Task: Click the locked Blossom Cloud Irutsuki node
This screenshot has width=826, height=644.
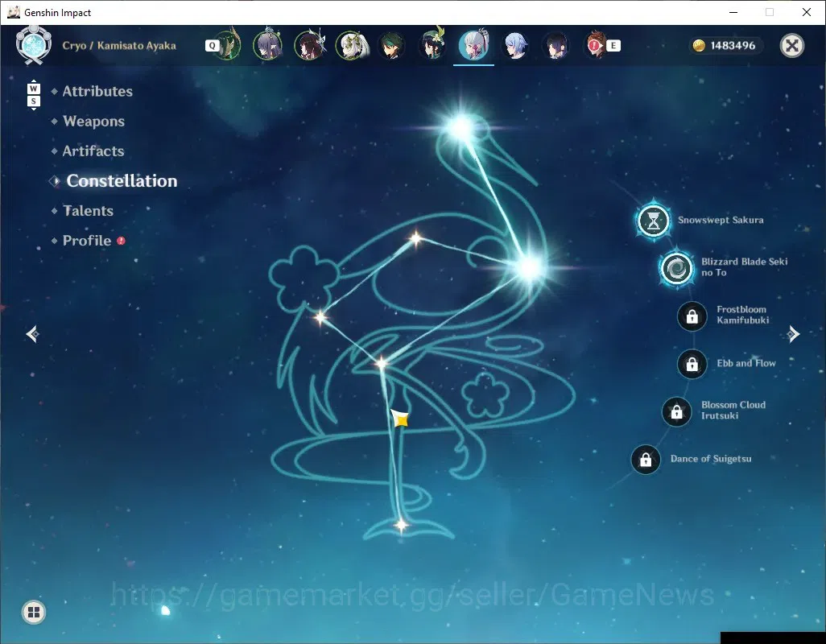Action: [676, 412]
